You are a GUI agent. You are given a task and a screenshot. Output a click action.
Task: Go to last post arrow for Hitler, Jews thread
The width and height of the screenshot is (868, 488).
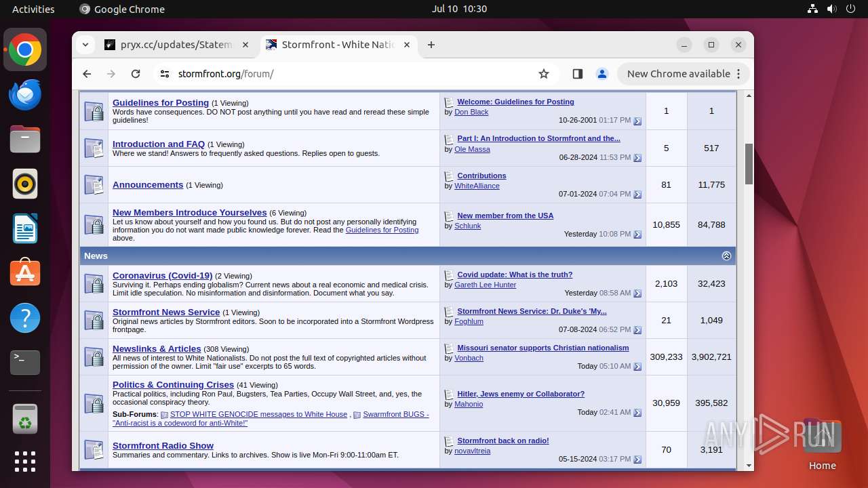637,413
